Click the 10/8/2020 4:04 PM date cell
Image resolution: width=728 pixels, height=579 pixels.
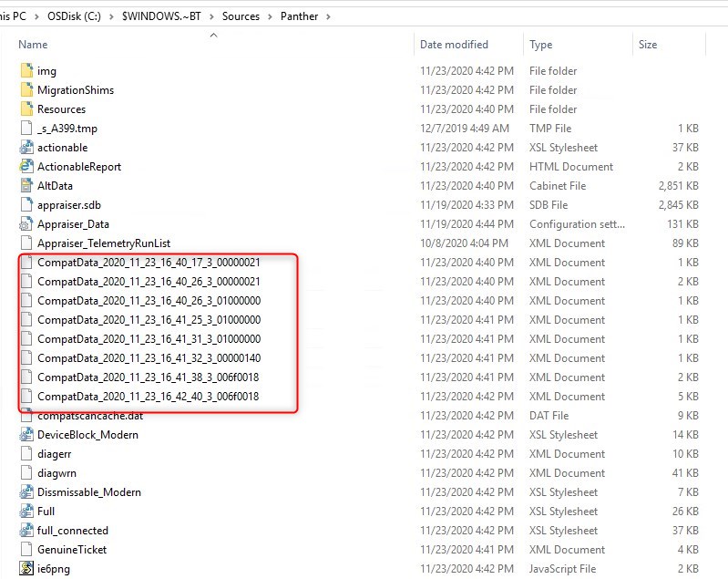(465, 243)
